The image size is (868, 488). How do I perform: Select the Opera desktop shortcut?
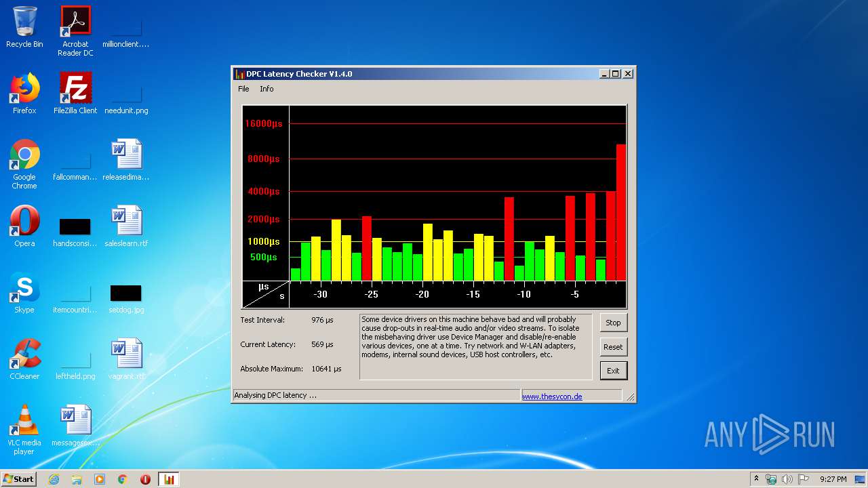coord(24,226)
